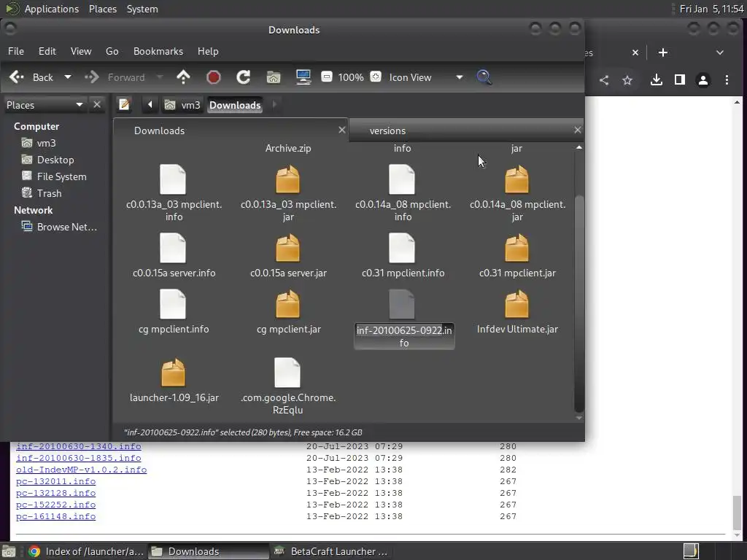
Task: Go up to parent folder arrow
Action: pyautogui.click(x=183, y=77)
